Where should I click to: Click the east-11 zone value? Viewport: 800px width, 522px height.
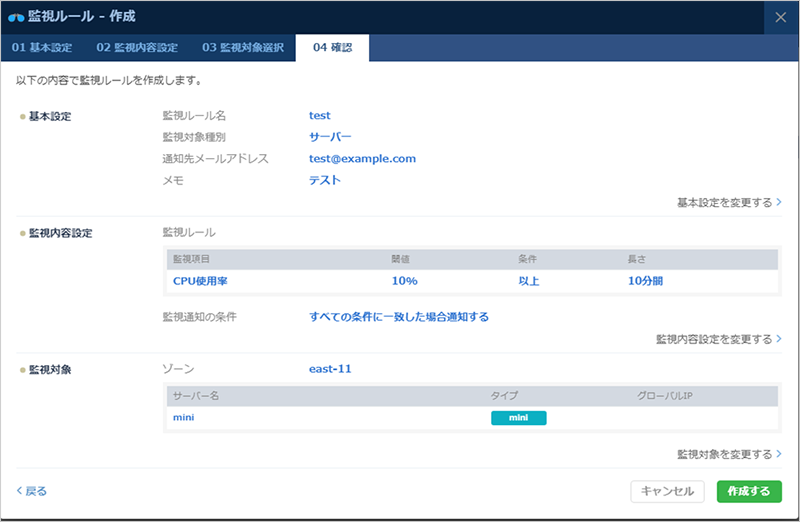(330, 369)
